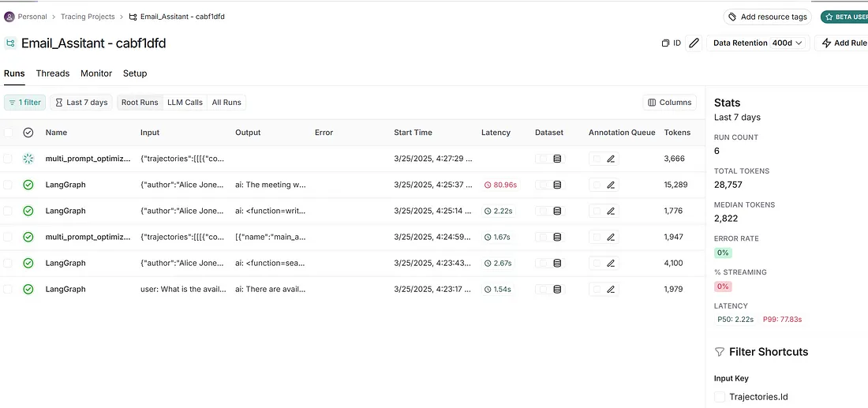Open the Monitor tab

click(x=96, y=73)
